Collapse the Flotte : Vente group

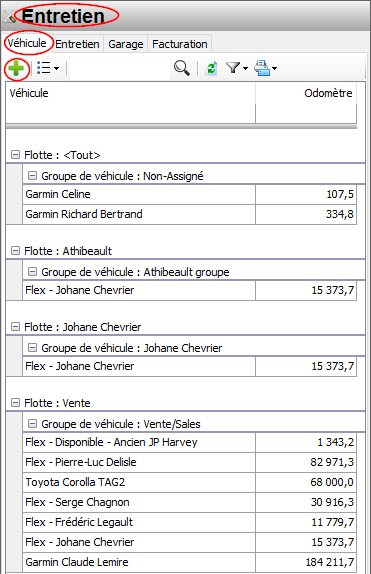[x=15, y=403]
